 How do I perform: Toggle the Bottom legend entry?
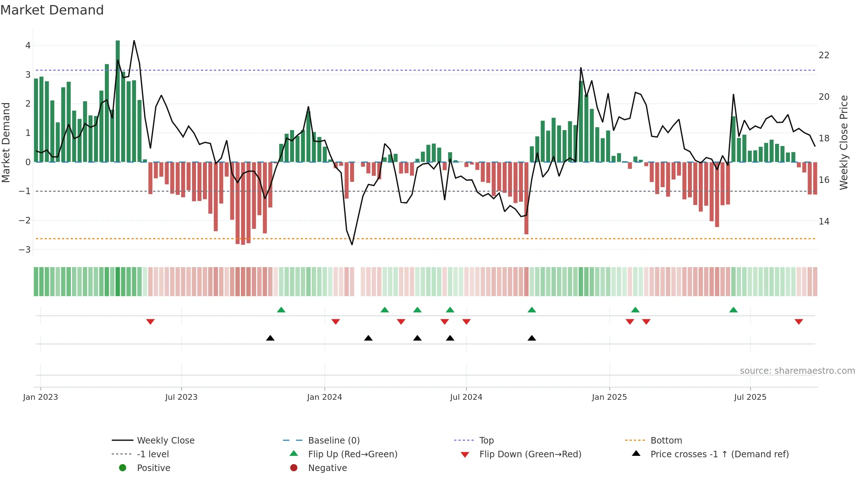tap(654, 440)
